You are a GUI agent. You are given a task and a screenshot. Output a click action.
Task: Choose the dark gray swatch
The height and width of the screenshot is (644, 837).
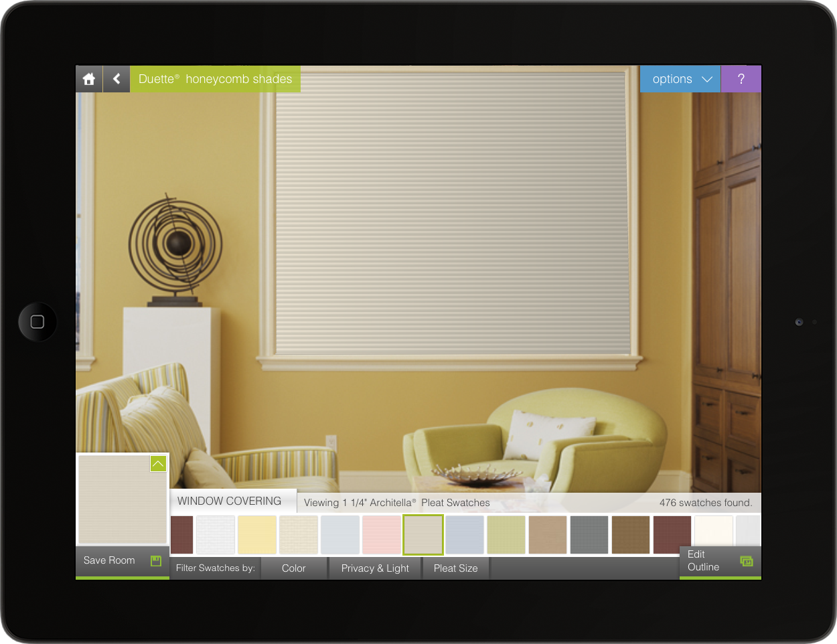[589, 535]
